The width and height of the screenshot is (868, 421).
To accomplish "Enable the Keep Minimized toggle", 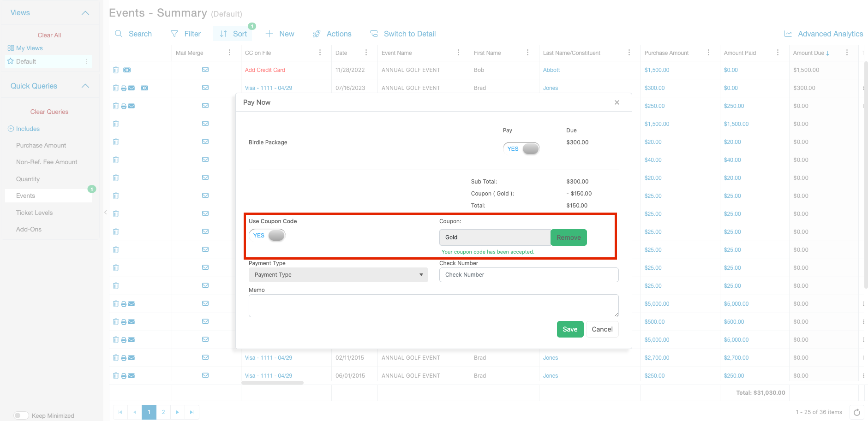I will click(x=21, y=415).
